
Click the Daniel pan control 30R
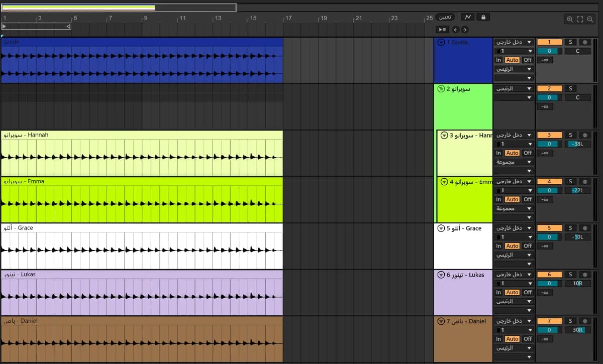[577, 330]
